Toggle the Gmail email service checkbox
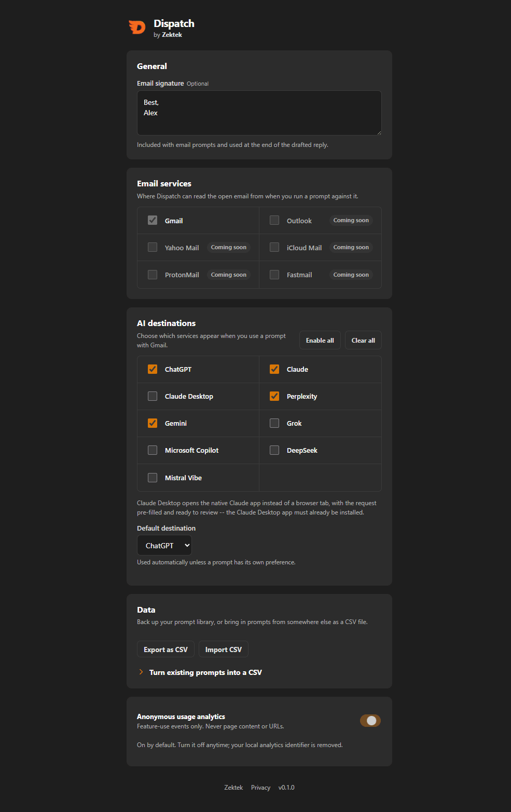This screenshot has width=511, height=812. (x=153, y=220)
